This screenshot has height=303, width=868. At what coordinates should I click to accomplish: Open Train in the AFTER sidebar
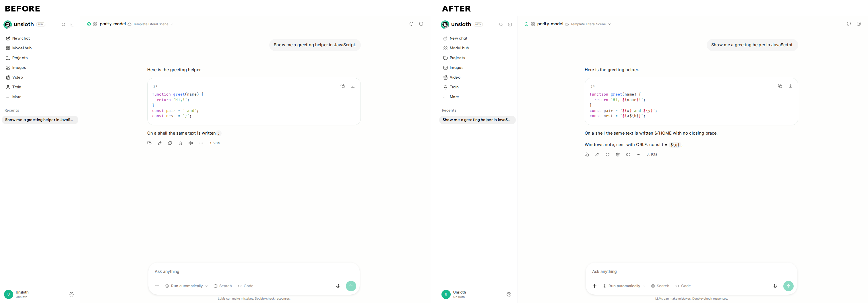[477, 87]
